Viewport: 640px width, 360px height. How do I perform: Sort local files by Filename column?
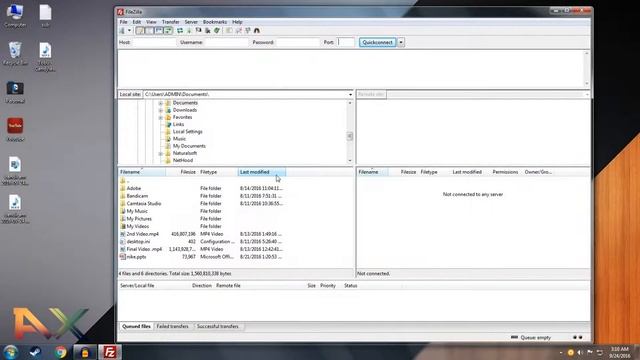tap(142, 172)
